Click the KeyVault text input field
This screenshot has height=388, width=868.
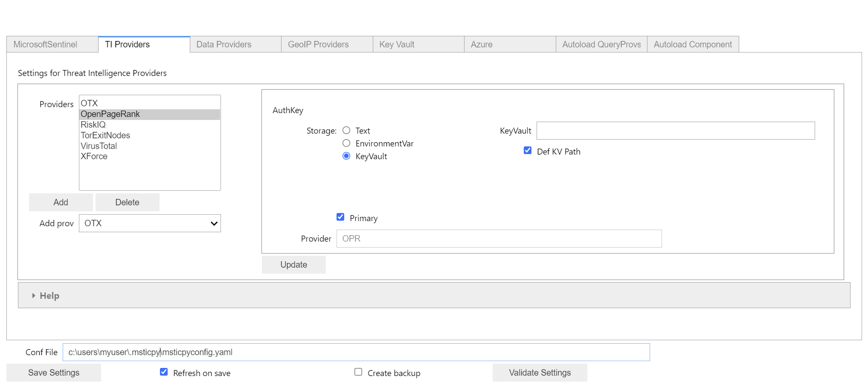coord(676,131)
